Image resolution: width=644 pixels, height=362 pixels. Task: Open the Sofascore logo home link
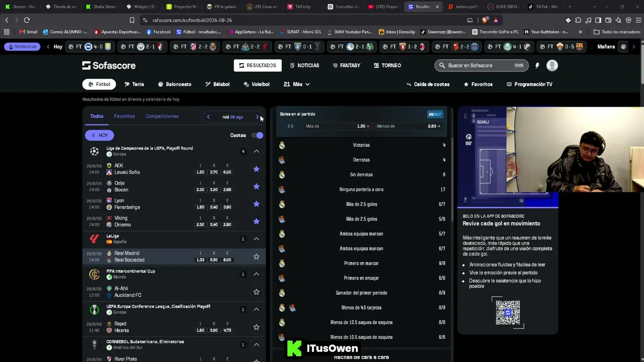(109, 65)
